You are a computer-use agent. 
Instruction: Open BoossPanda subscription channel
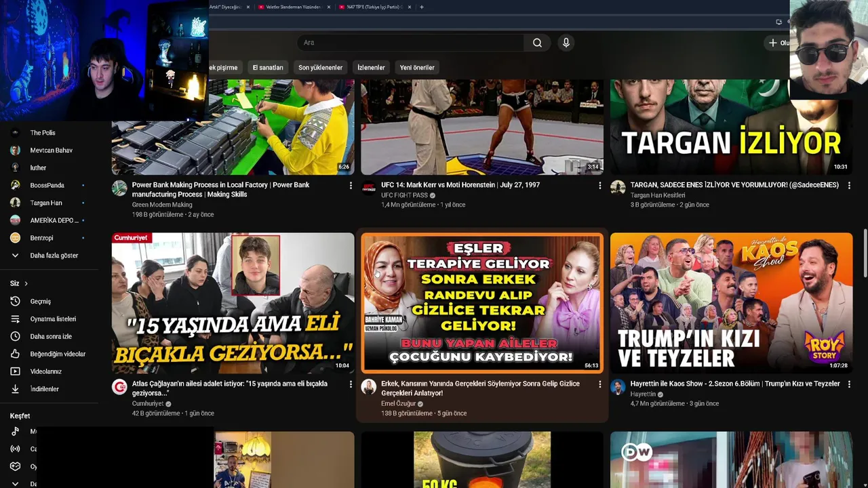click(47, 186)
